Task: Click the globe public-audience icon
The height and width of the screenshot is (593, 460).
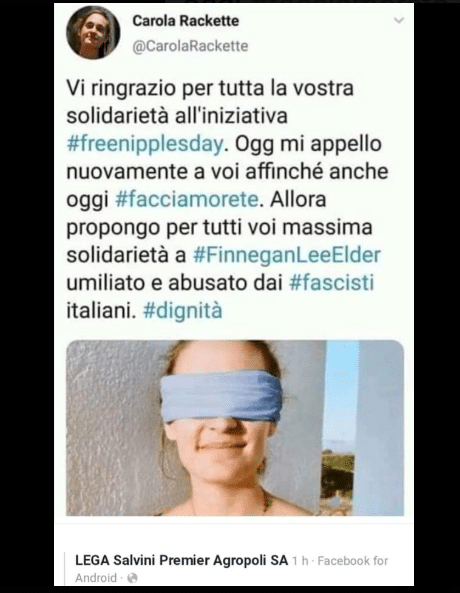Action: coord(132,578)
